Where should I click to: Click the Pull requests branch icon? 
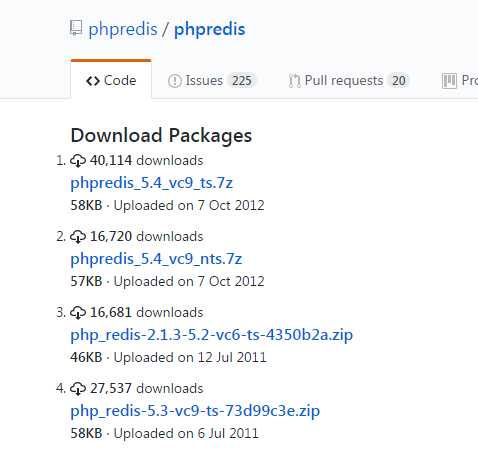294,81
